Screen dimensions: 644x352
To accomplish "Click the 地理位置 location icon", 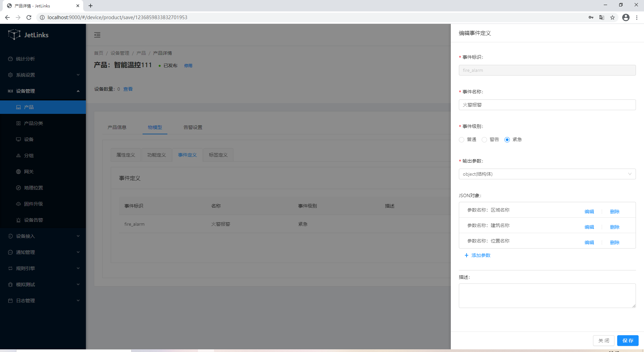I will [x=18, y=188].
